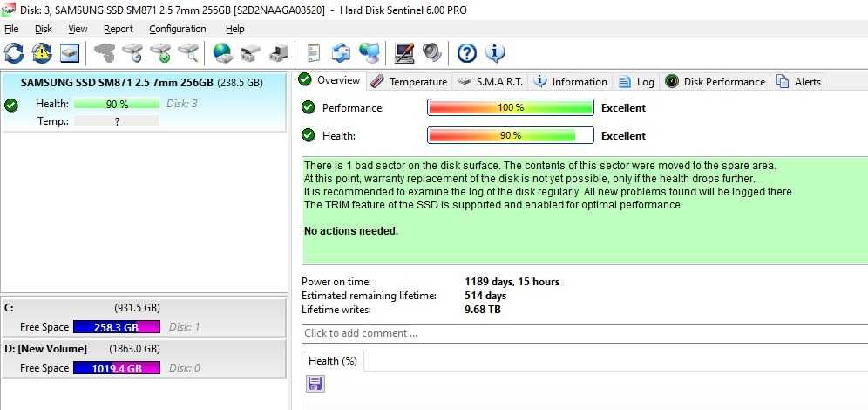Click the monitor with pen toolbar icon
The image size is (868, 410).
(x=404, y=53)
